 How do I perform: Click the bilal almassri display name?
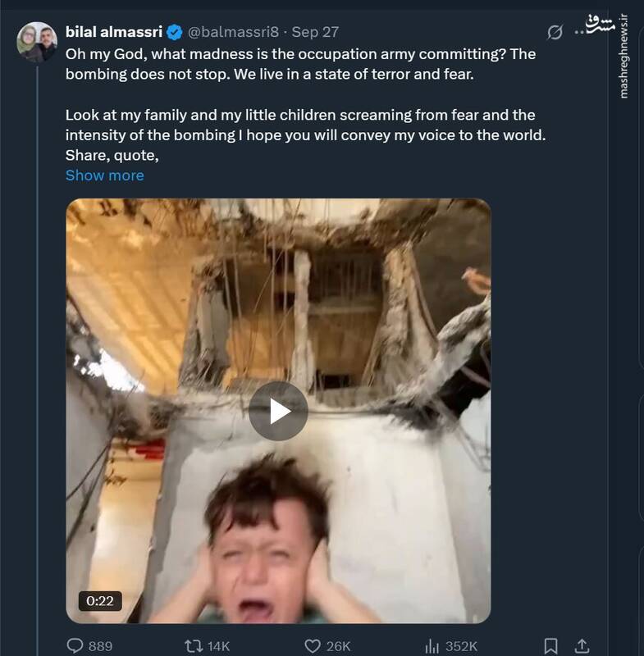[113, 33]
